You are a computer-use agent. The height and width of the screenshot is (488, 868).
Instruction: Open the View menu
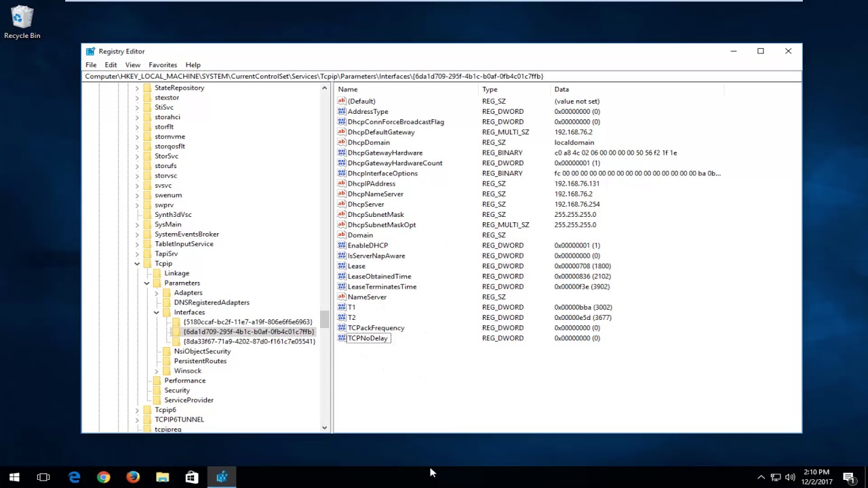132,65
